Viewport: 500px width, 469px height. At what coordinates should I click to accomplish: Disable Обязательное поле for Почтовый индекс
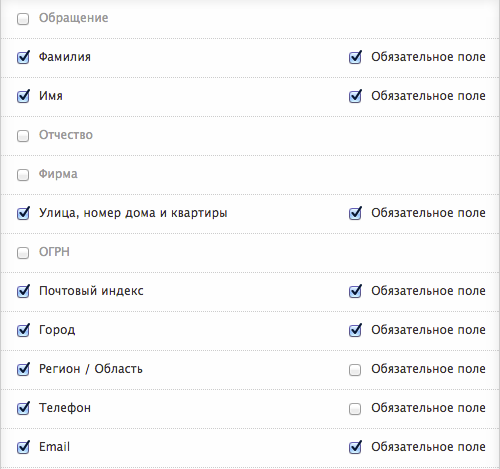pyautogui.click(x=355, y=292)
